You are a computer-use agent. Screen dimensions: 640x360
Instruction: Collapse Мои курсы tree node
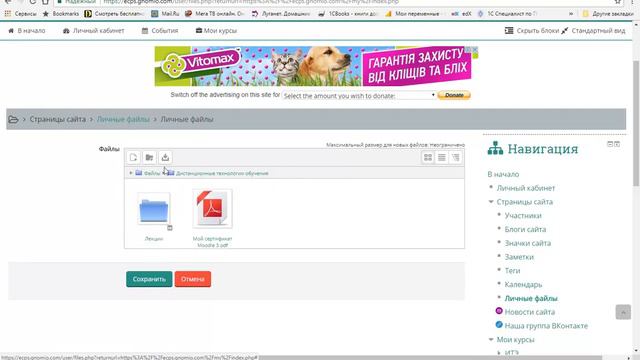pos(491,339)
